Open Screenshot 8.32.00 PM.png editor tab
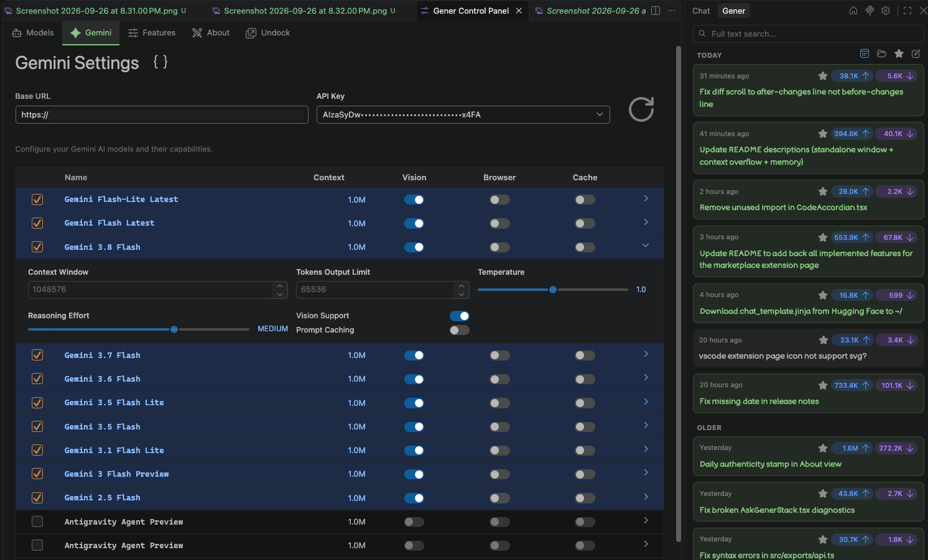Screen dimensions: 928x560 pos(304,11)
